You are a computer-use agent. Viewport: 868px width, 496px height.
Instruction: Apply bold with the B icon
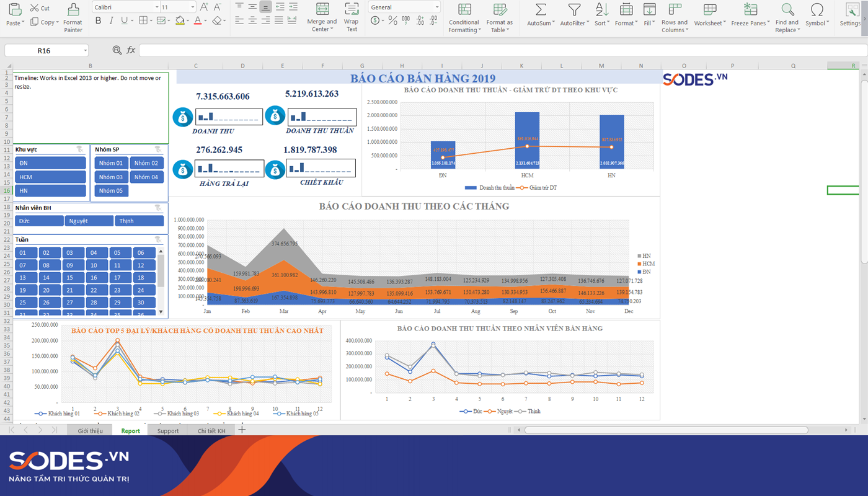click(x=98, y=20)
